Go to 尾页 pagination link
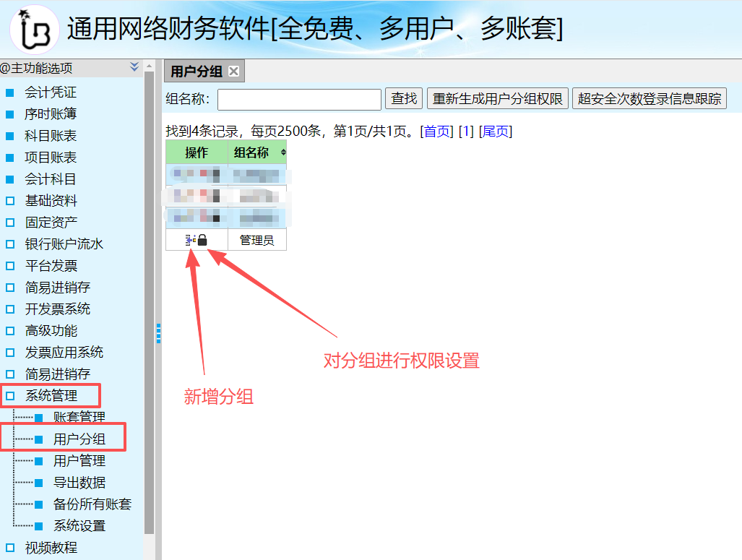Viewport: 742px width, 560px height. (495, 132)
